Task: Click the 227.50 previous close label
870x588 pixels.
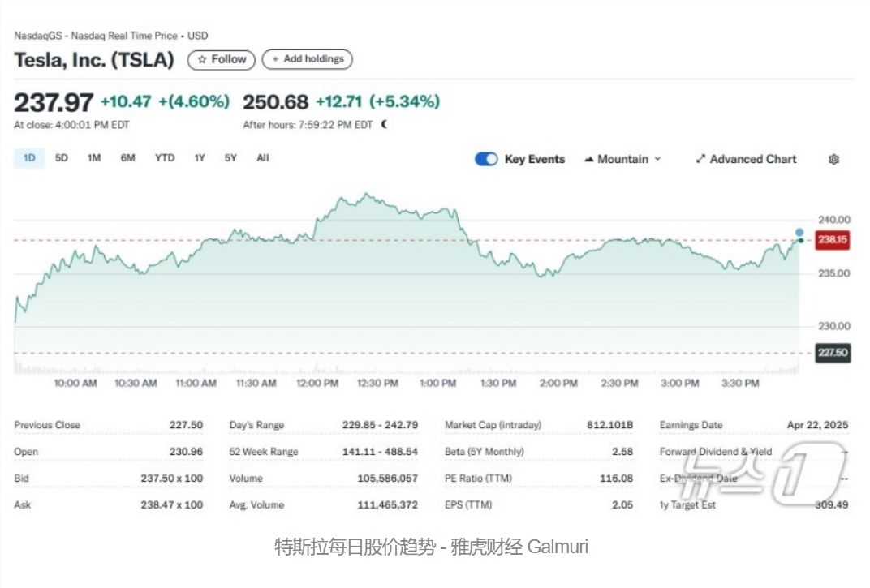Action: 832,352
